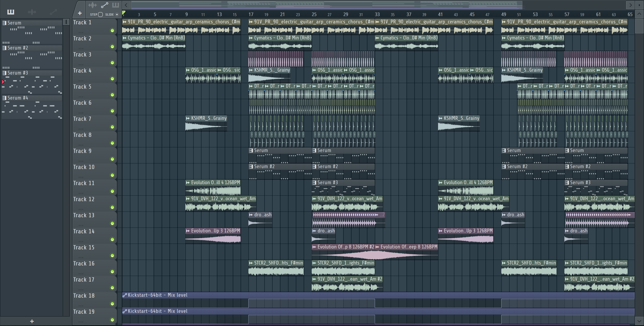Select the Track 2 header
Viewport: 644px width, 326px height.
point(95,43)
